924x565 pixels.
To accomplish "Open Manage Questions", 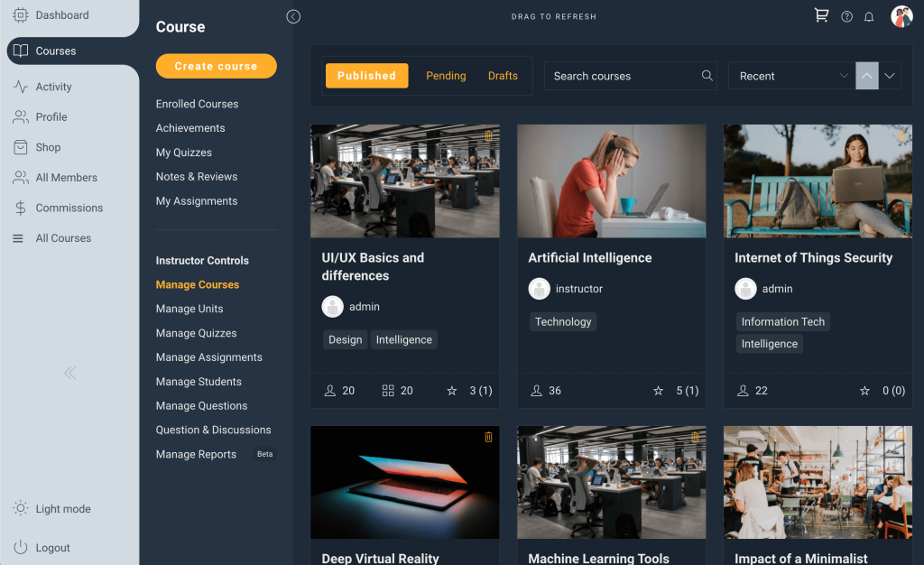I will click(x=201, y=405).
